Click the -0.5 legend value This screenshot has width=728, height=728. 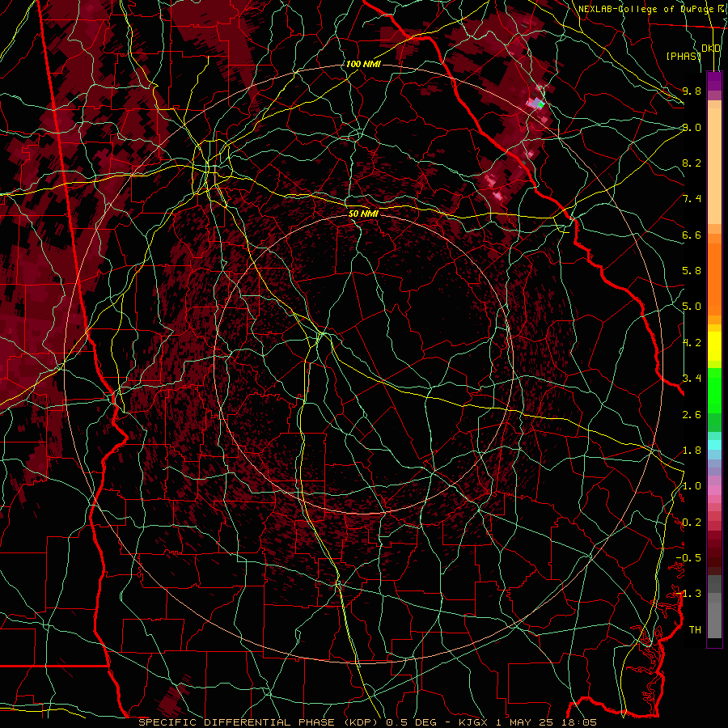tap(688, 557)
